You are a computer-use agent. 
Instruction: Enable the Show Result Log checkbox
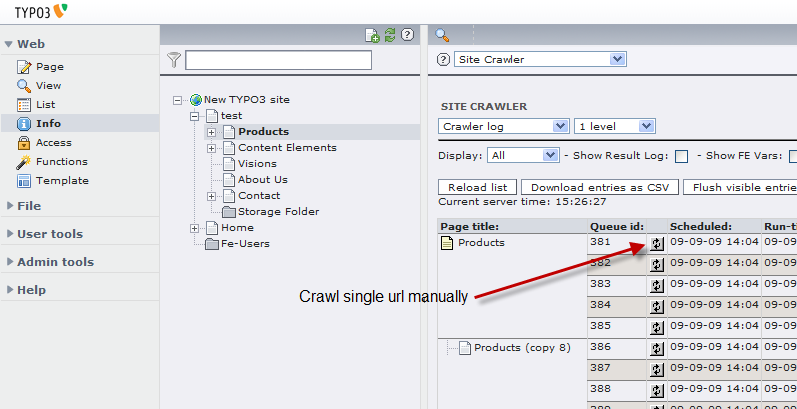point(681,156)
